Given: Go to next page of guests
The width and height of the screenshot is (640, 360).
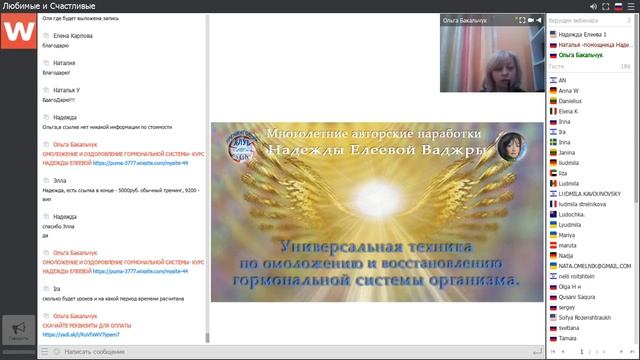Looking at the screenshot, I should pos(622,351).
